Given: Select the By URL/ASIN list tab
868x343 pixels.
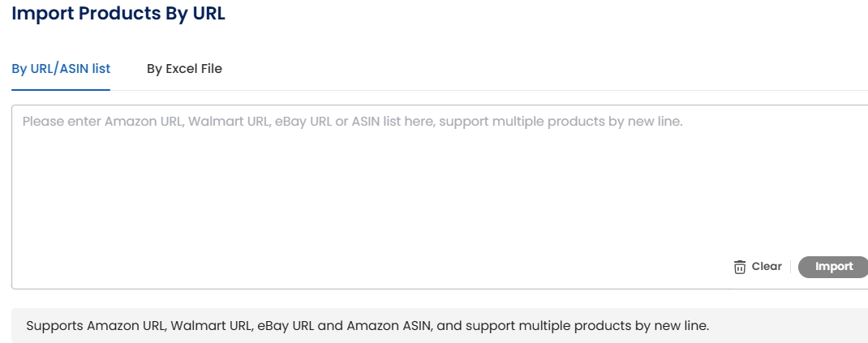Looking at the screenshot, I should point(61,69).
